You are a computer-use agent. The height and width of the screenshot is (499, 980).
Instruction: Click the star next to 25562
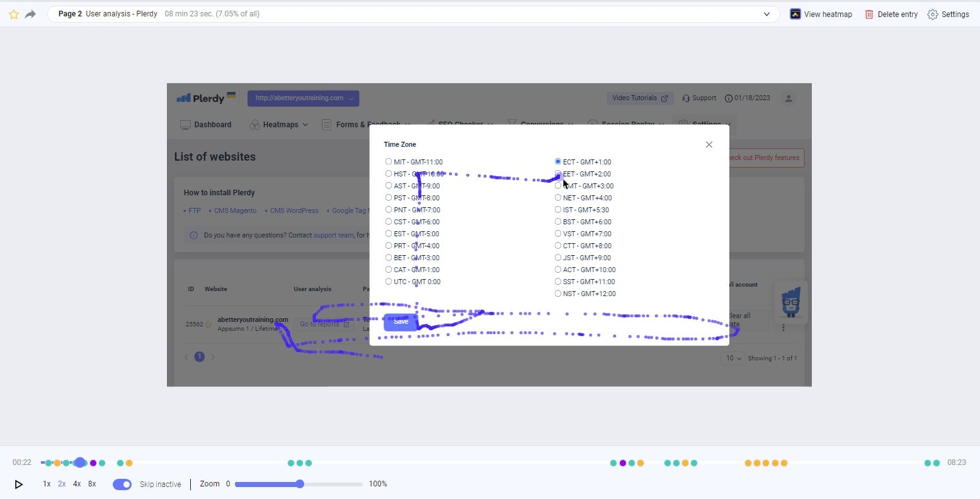208,324
